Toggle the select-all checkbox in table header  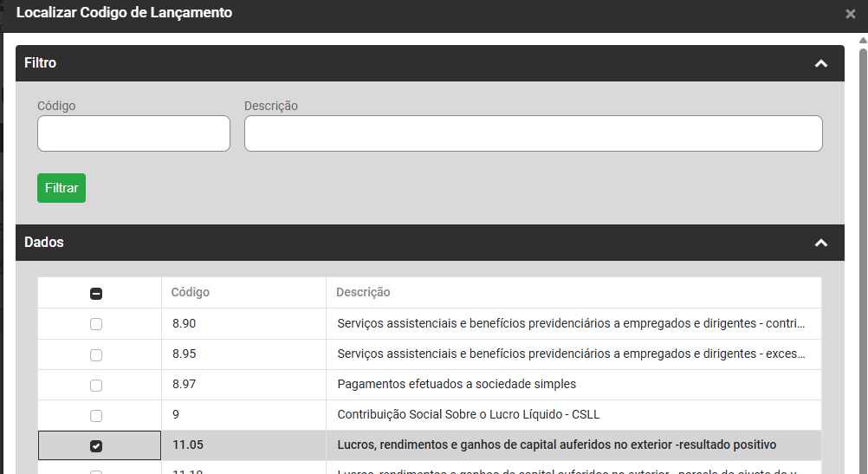(96, 293)
